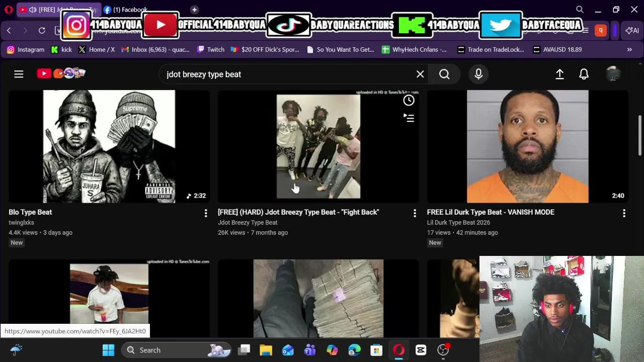The image size is (644, 362).
Task: Open the thumbnail of person holding cup
Action: click(x=109, y=299)
